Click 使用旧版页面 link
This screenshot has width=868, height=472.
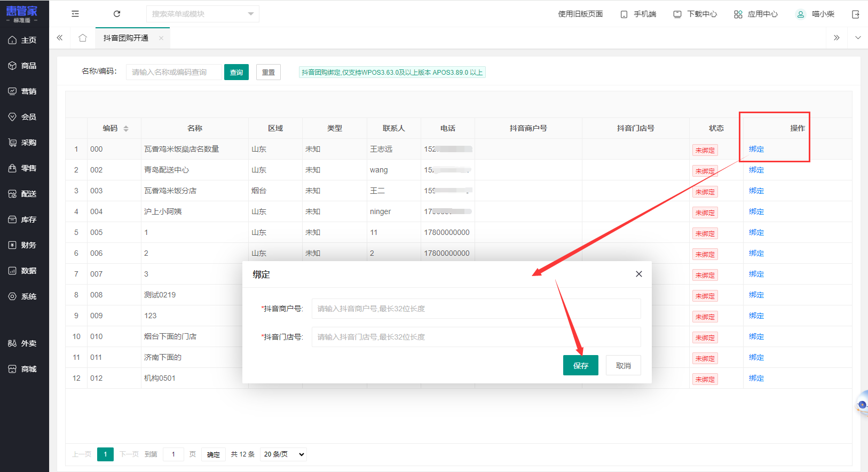580,14
